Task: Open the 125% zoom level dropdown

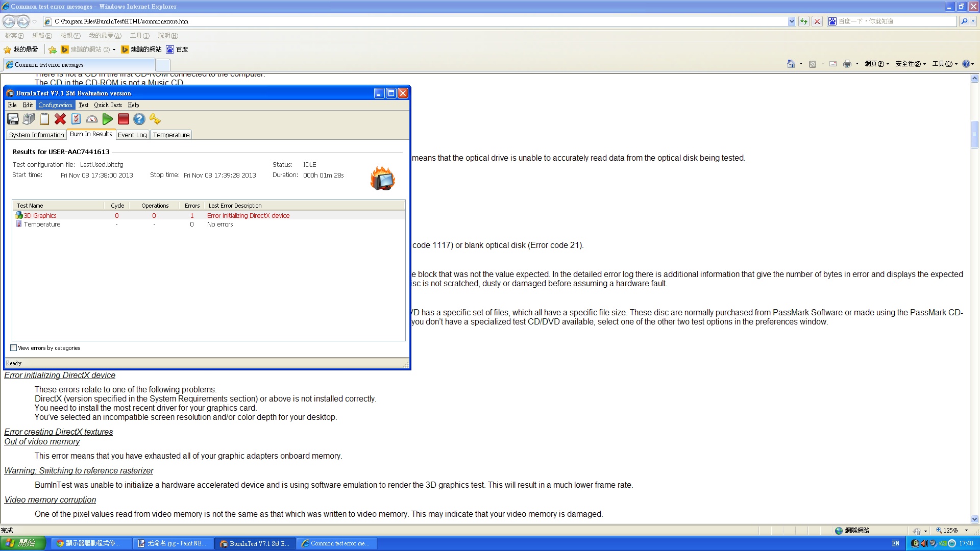Action: [966, 531]
